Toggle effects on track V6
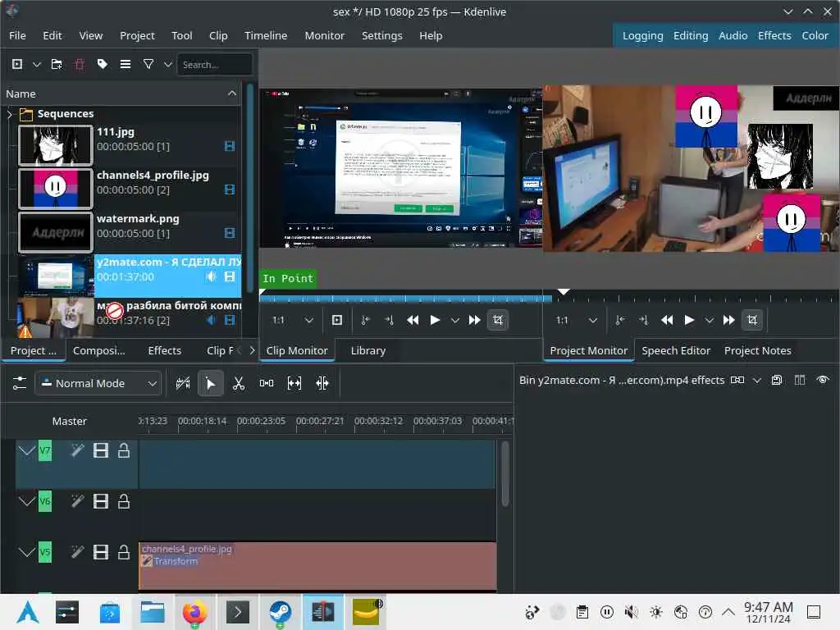This screenshot has width=840, height=630. click(x=78, y=501)
